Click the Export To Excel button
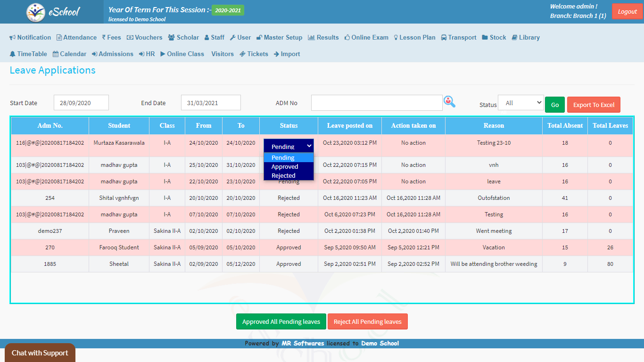644x362 pixels. coord(594,105)
